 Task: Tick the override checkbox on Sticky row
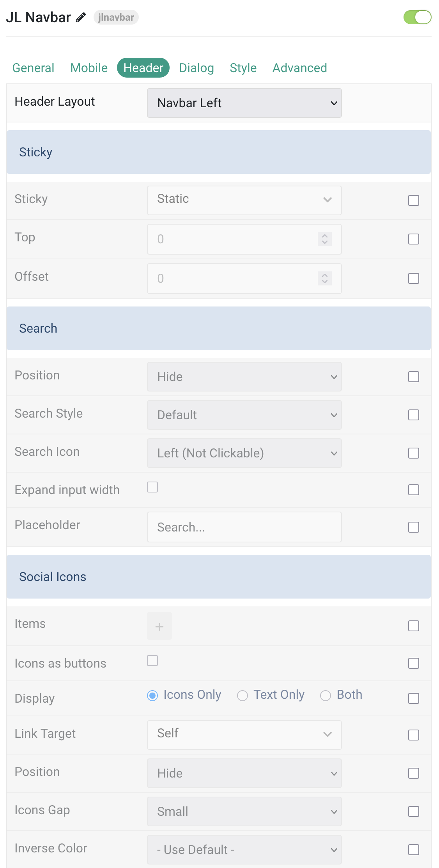[x=414, y=200]
